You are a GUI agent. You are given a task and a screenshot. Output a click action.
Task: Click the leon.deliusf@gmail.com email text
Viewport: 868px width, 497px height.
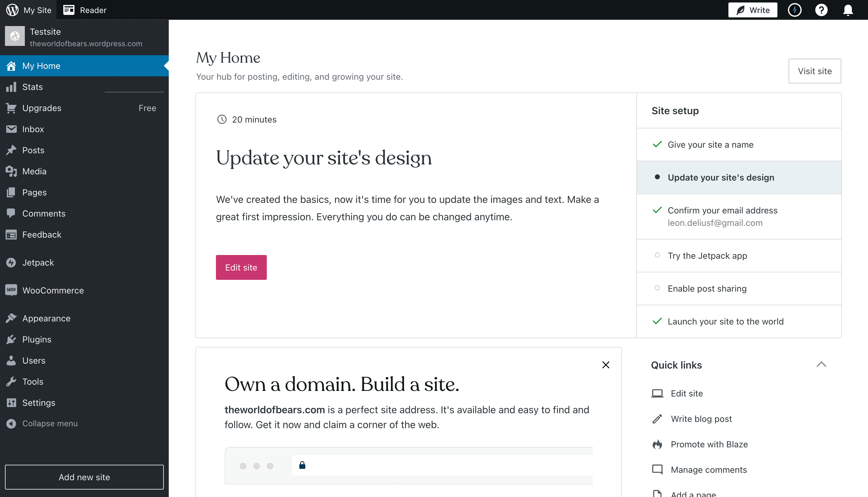point(715,223)
